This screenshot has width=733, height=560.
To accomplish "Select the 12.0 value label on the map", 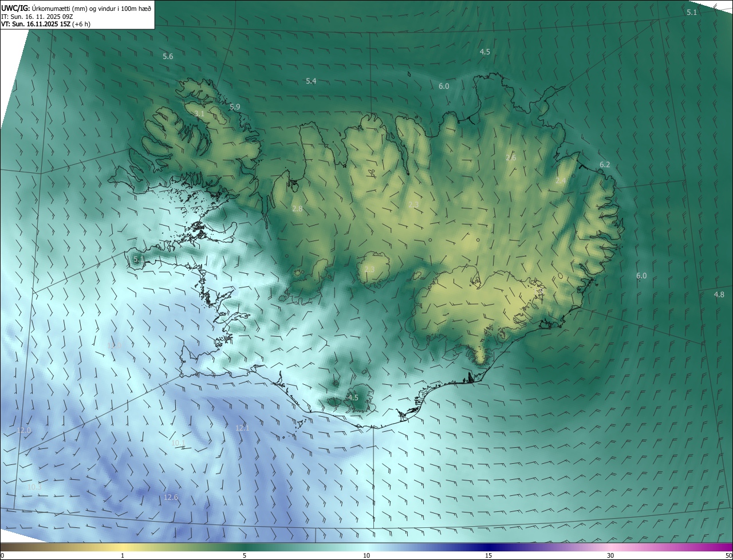I will point(24,431).
